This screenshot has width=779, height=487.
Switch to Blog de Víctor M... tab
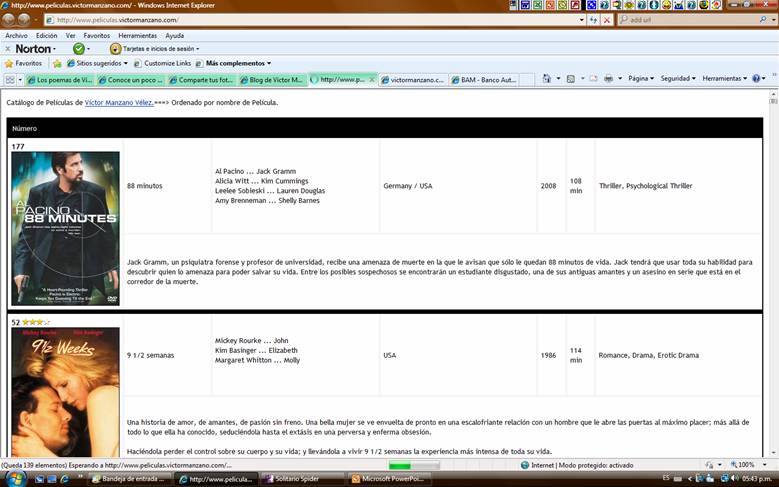click(274, 79)
